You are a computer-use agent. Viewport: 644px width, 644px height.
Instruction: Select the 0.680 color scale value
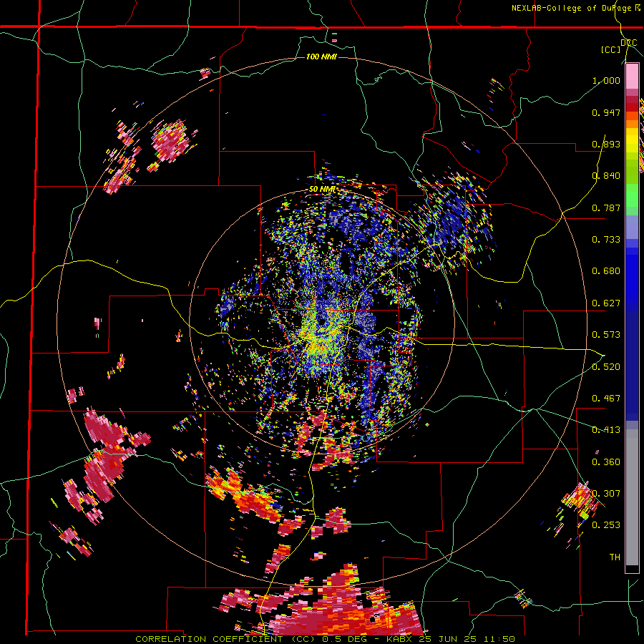(x=606, y=271)
